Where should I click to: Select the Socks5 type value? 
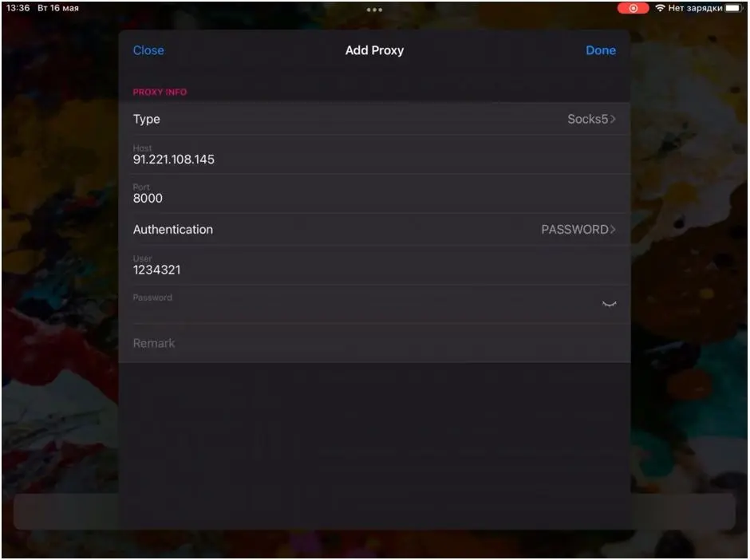587,119
